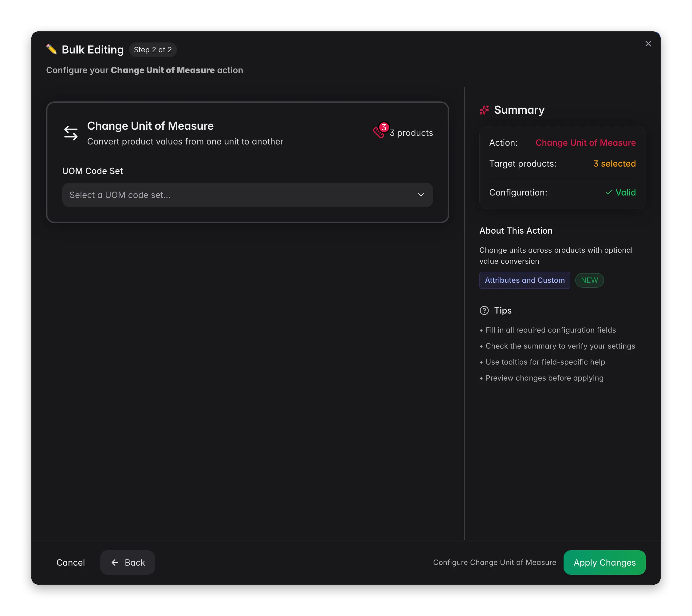Screen dimensions: 692x616
Task: Click the 'Target products:' label
Action: pyautogui.click(x=523, y=164)
